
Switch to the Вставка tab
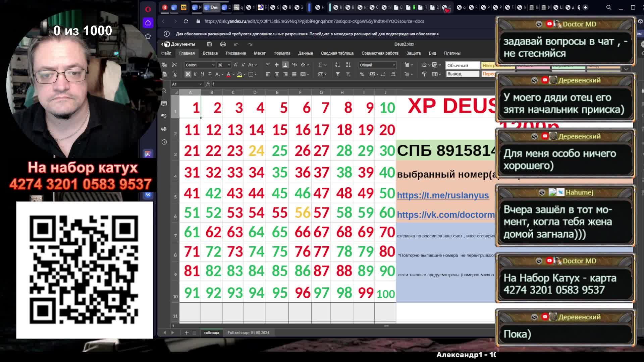210,53
